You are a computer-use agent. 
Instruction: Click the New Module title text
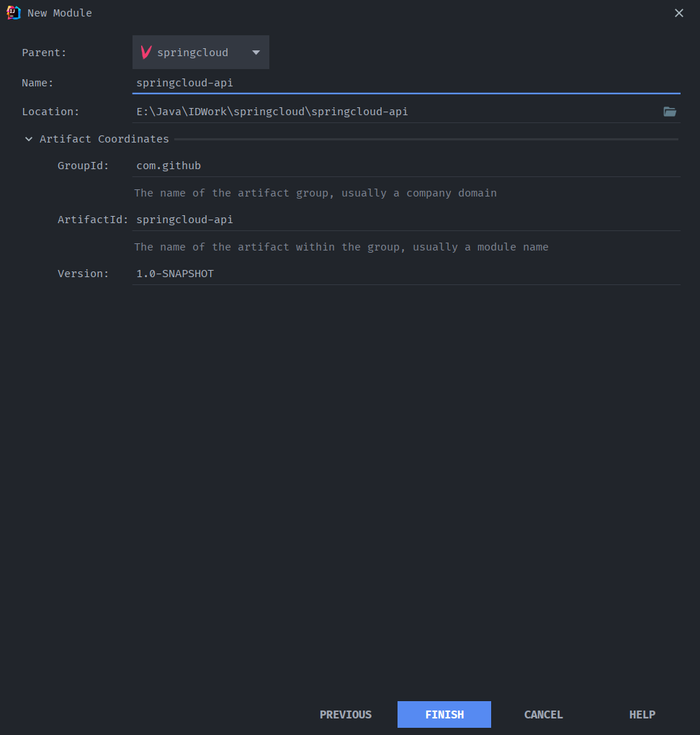tap(60, 13)
